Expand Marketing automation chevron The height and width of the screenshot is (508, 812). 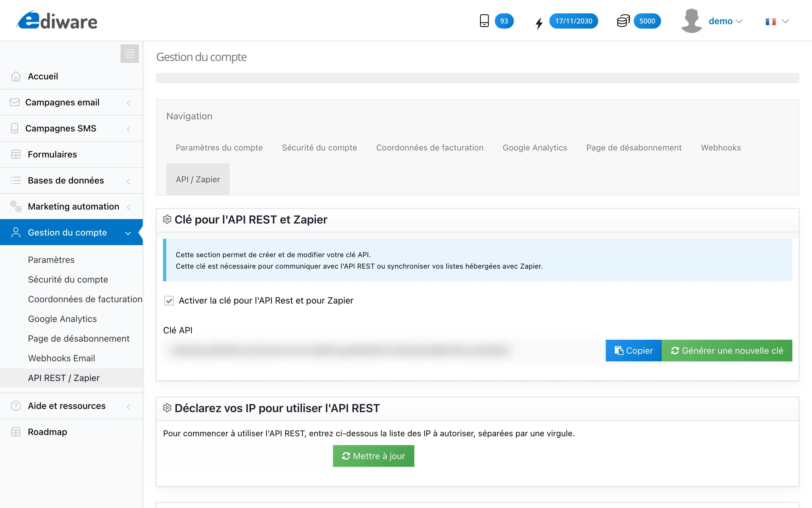tap(128, 207)
